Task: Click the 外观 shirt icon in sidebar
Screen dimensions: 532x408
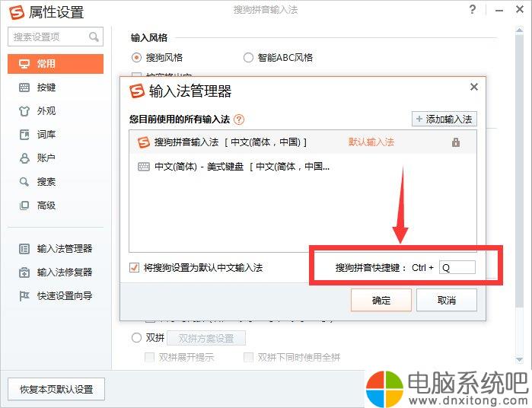Action: tap(24, 111)
